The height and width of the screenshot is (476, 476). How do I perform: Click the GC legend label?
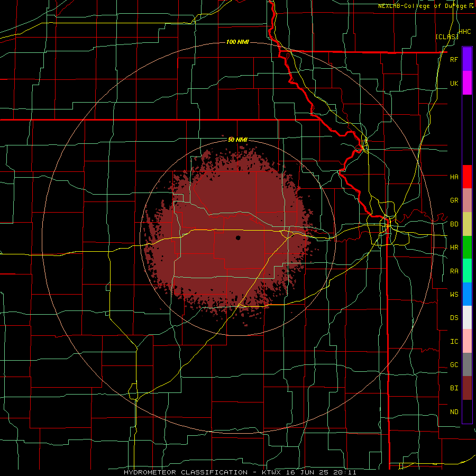(x=454, y=365)
